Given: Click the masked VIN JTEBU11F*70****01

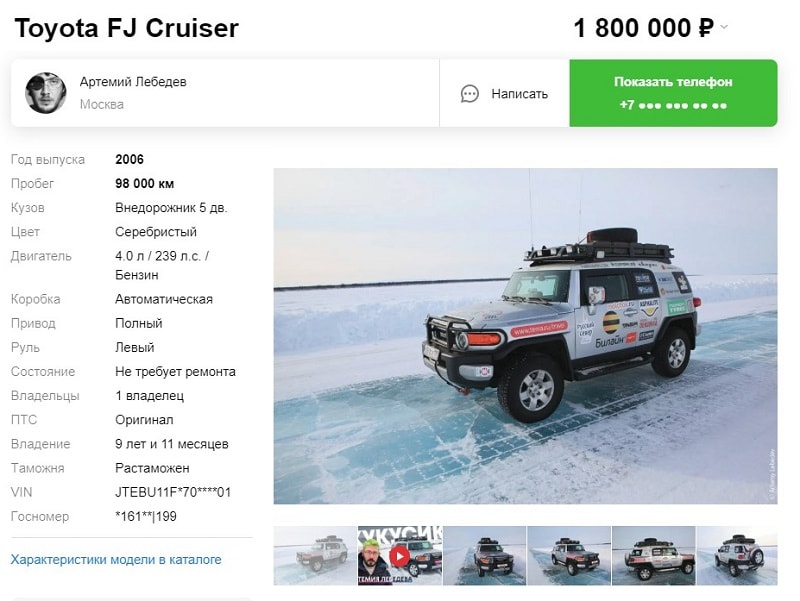Looking at the screenshot, I should tap(173, 492).
